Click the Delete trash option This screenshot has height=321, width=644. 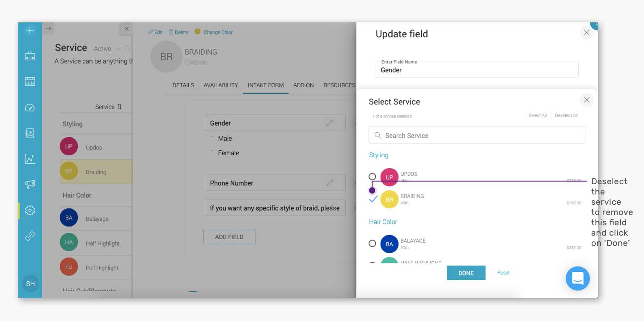click(x=178, y=32)
